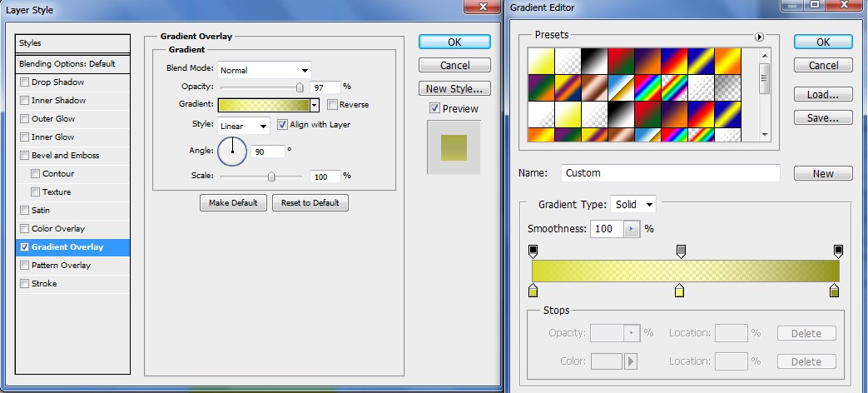Enable the Outer Glow style checkbox
868x393 pixels.
pyautogui.click(x=24, y=119)
